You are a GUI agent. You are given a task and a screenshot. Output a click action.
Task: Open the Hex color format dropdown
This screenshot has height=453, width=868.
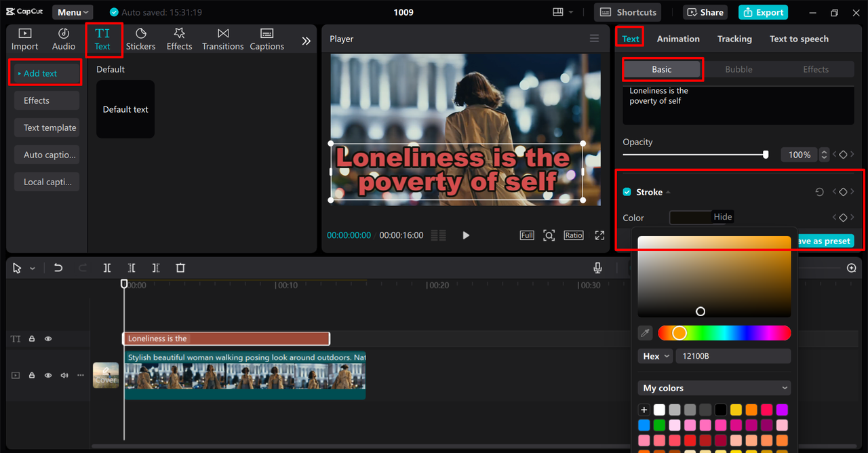point(656,356)
